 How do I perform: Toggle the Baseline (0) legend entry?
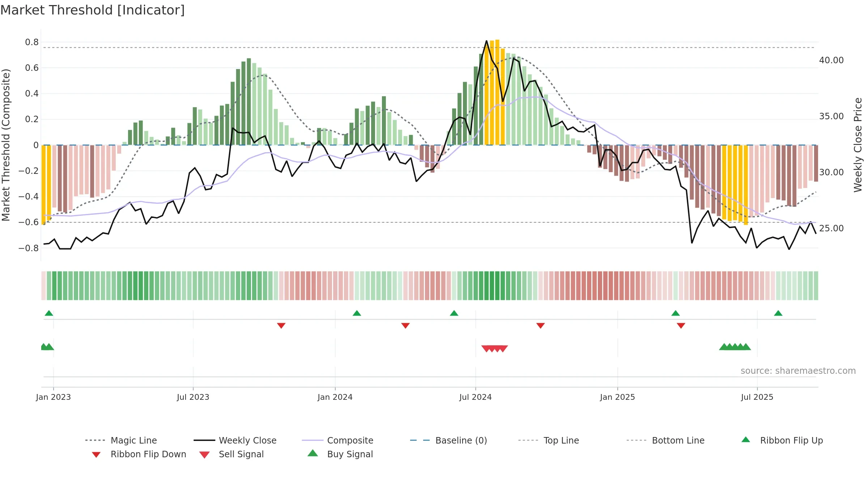click(x=448, y=440)
